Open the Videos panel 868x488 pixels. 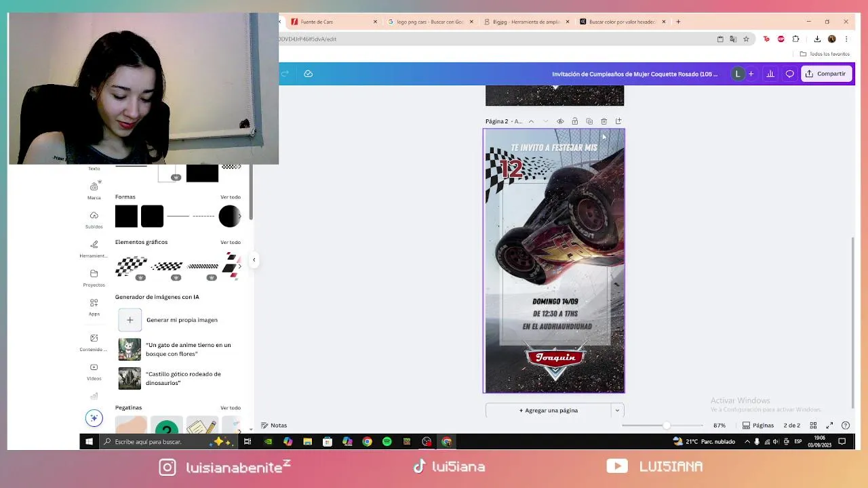[94, 371]
